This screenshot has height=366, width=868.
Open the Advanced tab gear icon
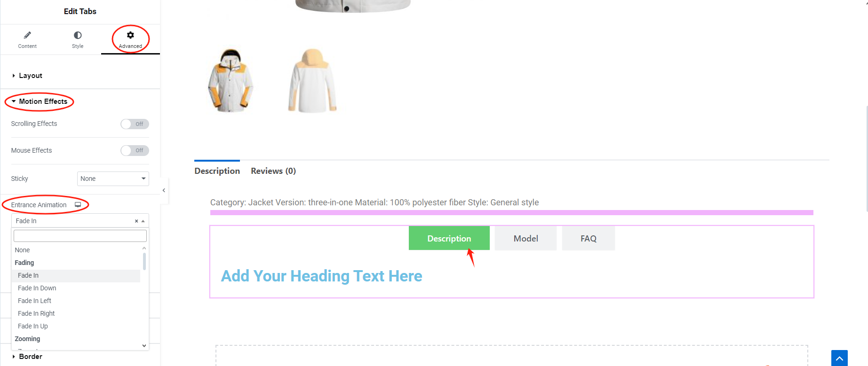point(130,35)
